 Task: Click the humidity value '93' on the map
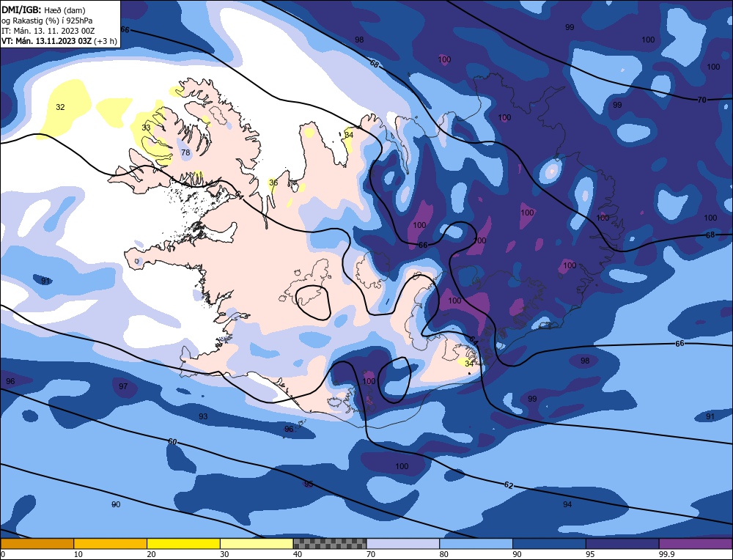coord(203,416)
